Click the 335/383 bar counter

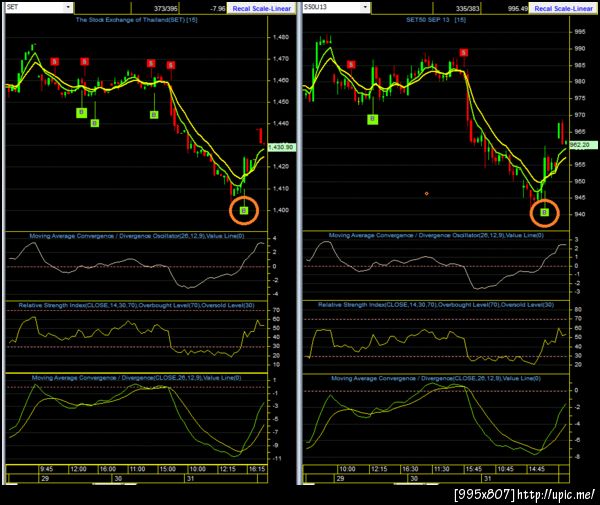[x=468, y=8]
